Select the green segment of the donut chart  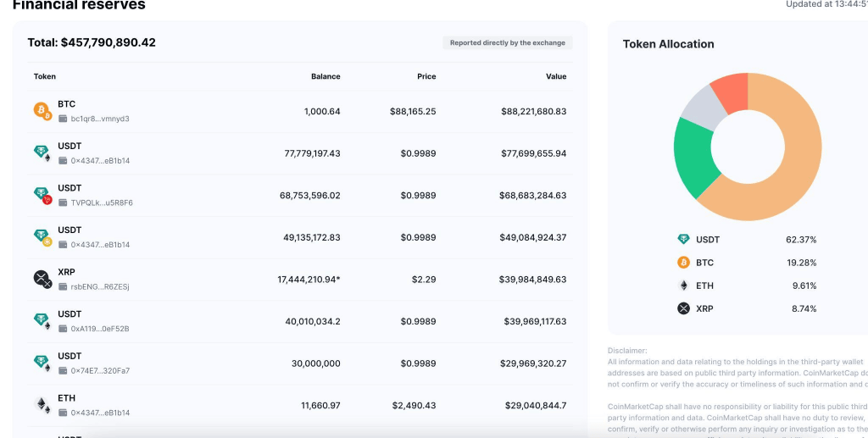[693, 156]
